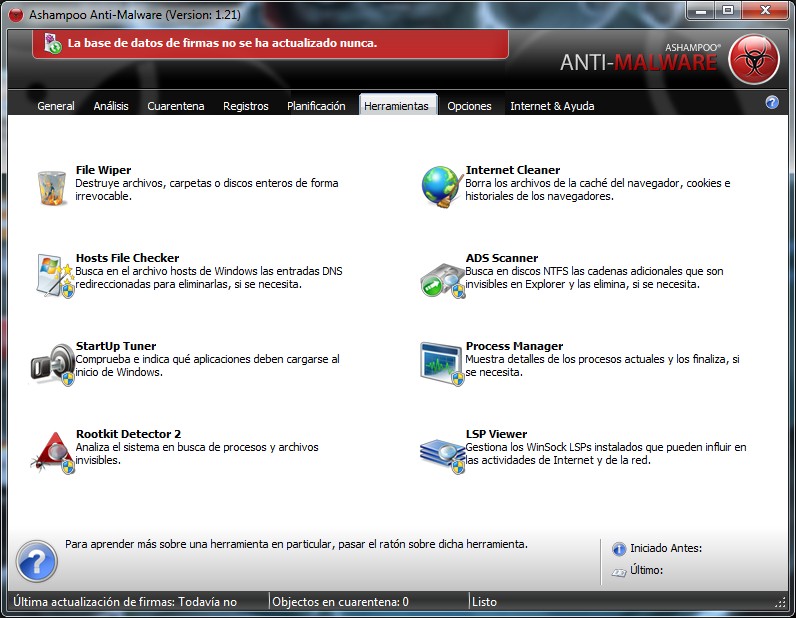The image size is (796, 618).
Task: Open the Internet & Ayuda tab
Action: coord(552,106)
